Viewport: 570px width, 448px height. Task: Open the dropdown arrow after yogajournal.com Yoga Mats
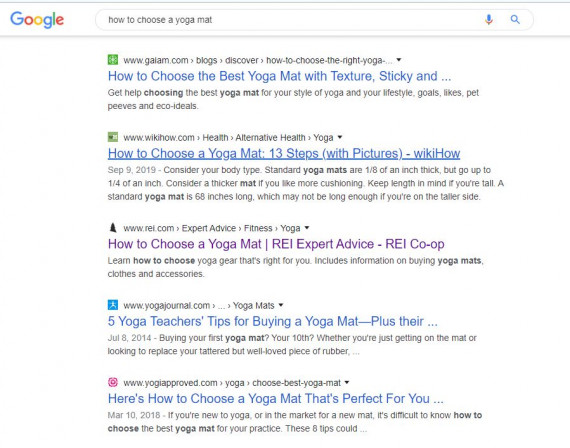click(281, 305)
